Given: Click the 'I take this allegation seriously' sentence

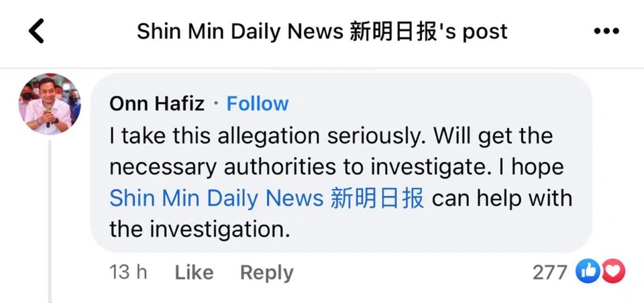Looking at the screenshot, I should coord(268,136).
